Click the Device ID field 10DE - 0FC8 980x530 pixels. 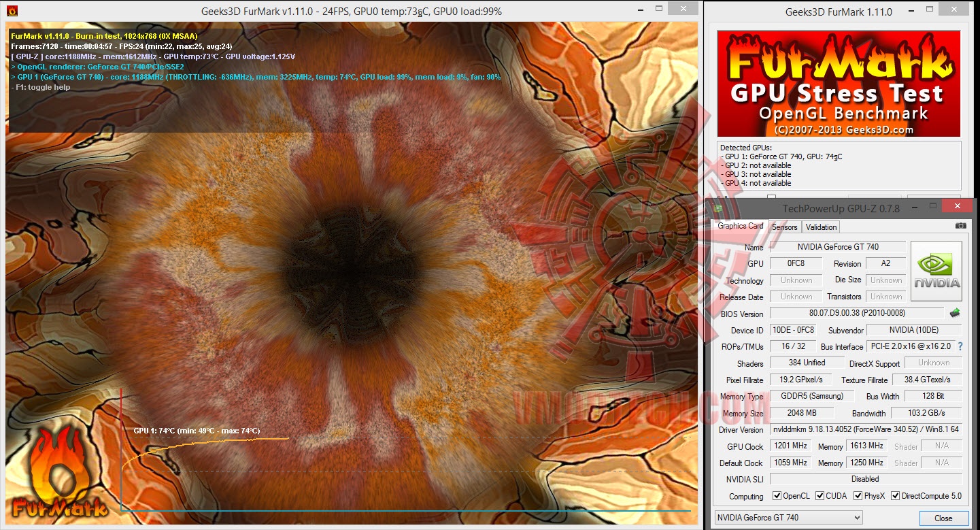pos(792,330)
